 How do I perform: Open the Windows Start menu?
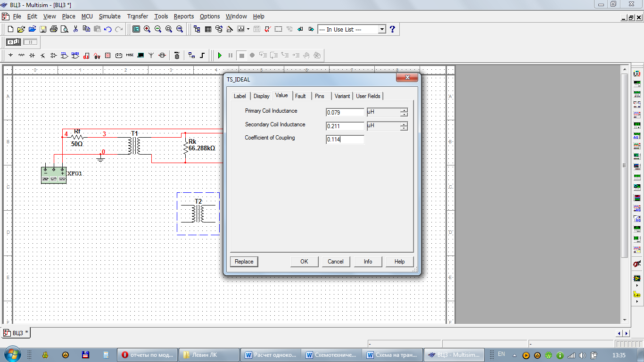tap(12, 354)
